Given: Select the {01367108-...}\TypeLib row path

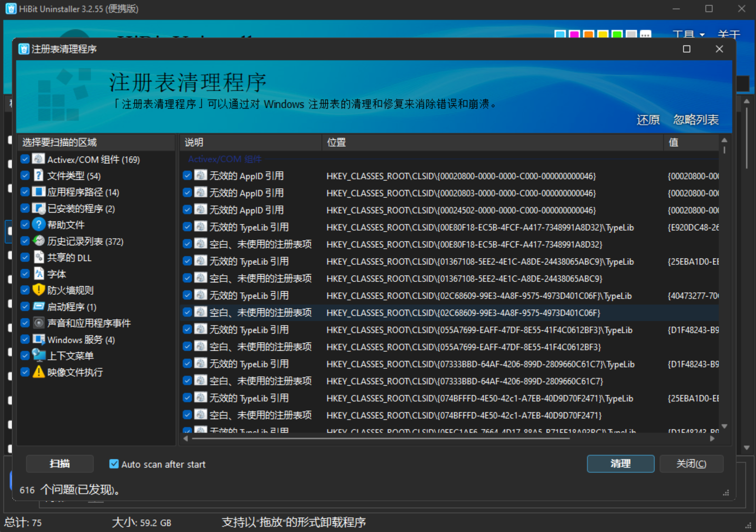Looking at the screenshot, I should click(x=480, y=261).
